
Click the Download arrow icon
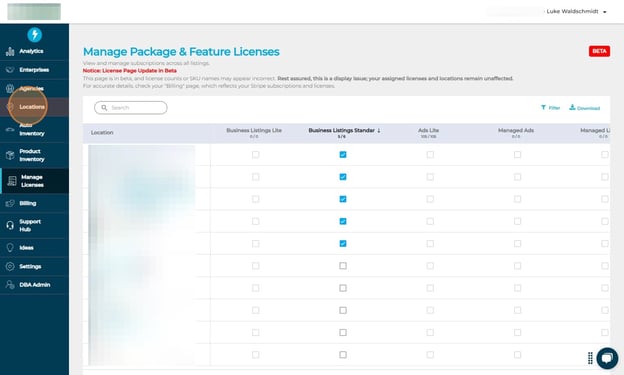(572, 107)
